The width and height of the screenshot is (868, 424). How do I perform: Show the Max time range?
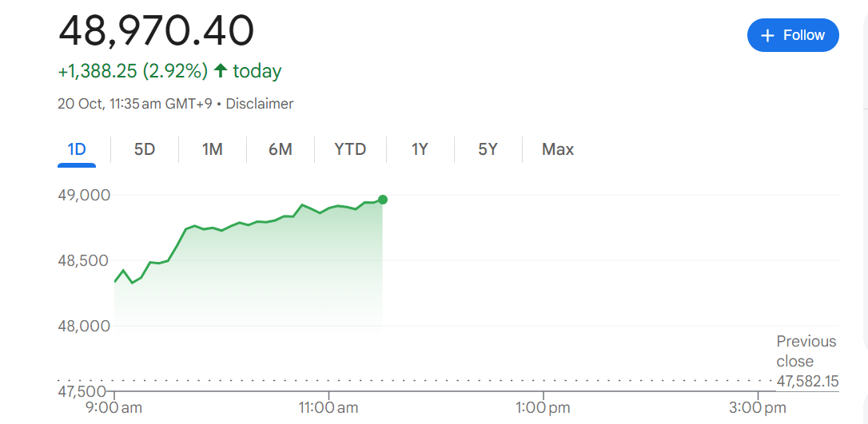(558, 149)
